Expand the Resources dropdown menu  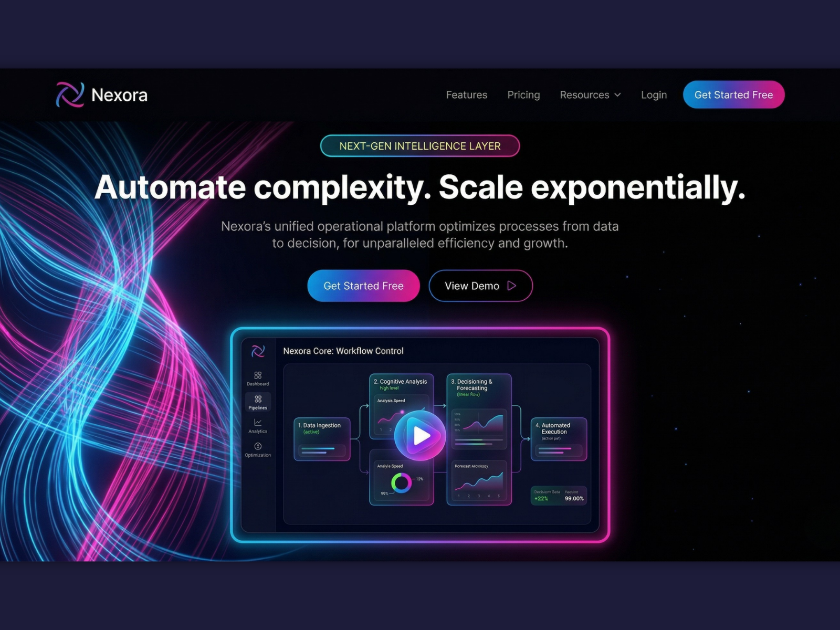(590, 95)
